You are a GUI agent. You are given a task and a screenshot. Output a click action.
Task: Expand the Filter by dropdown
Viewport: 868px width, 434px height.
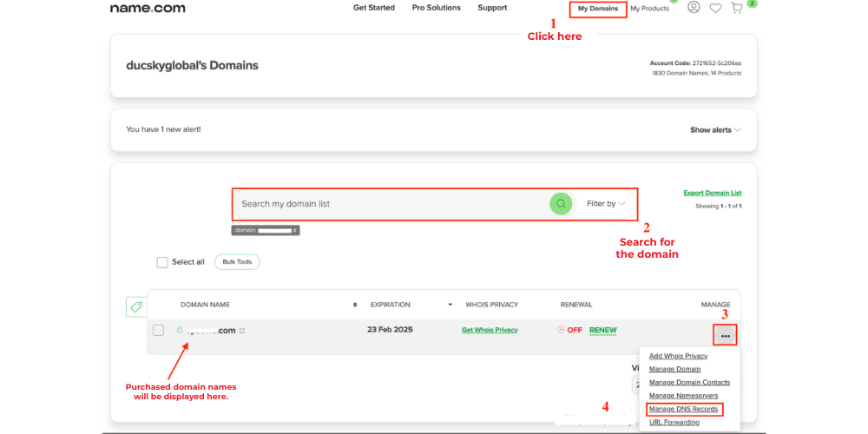click(x=606, y=204)
